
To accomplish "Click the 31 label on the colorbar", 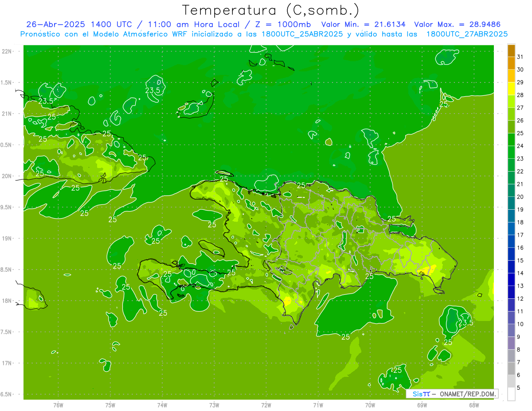I will click(520, 57).
